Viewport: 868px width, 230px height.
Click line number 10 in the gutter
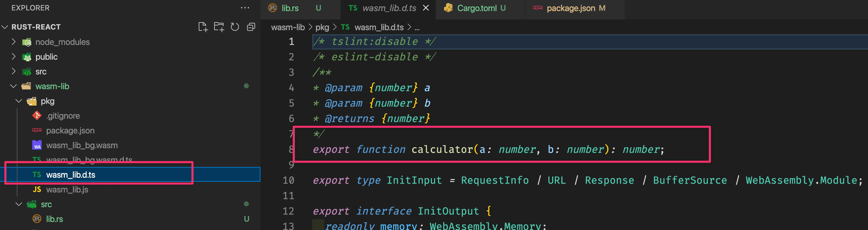288,180
